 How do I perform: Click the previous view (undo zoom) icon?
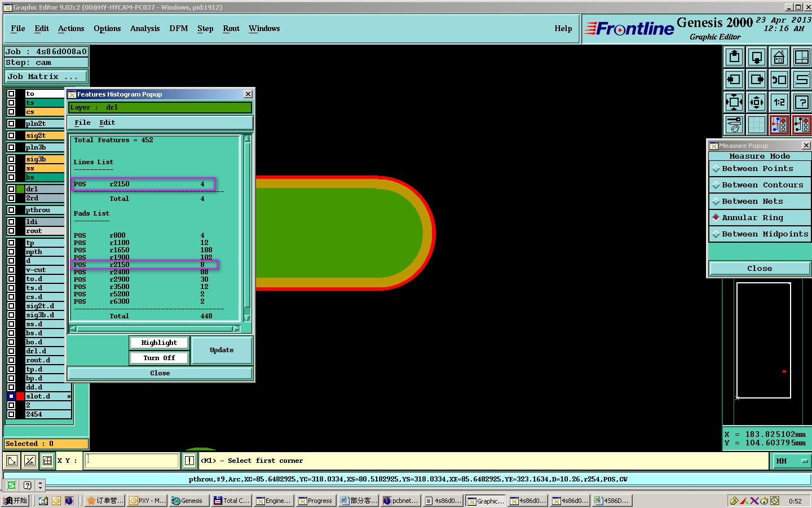(x=779, y=80)
